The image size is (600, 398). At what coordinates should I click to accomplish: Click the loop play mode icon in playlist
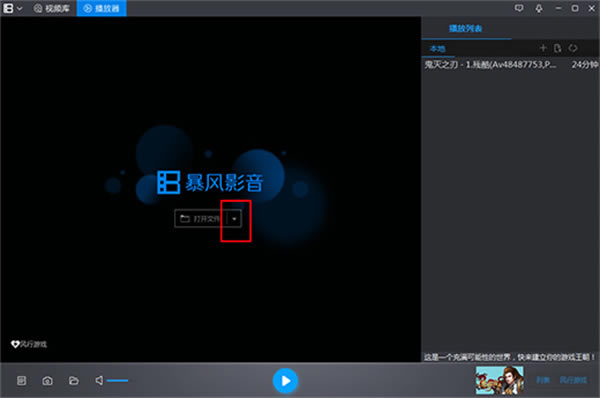[x=572, y=48]
